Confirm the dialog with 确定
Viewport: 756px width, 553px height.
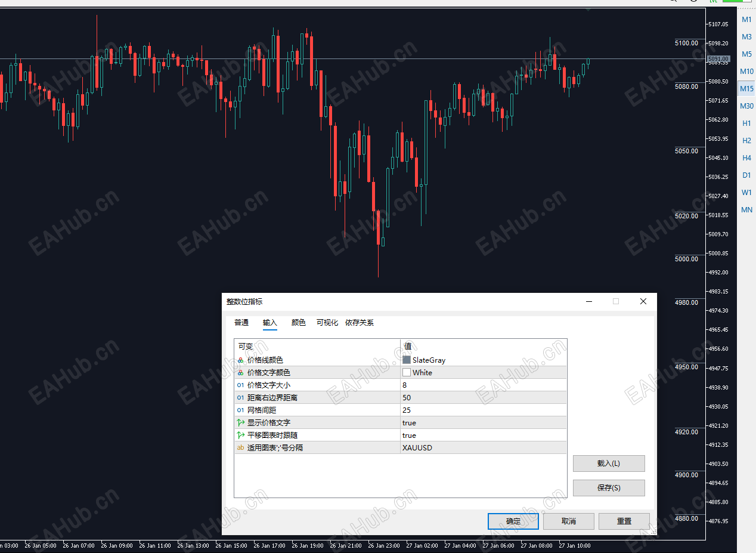513,521
